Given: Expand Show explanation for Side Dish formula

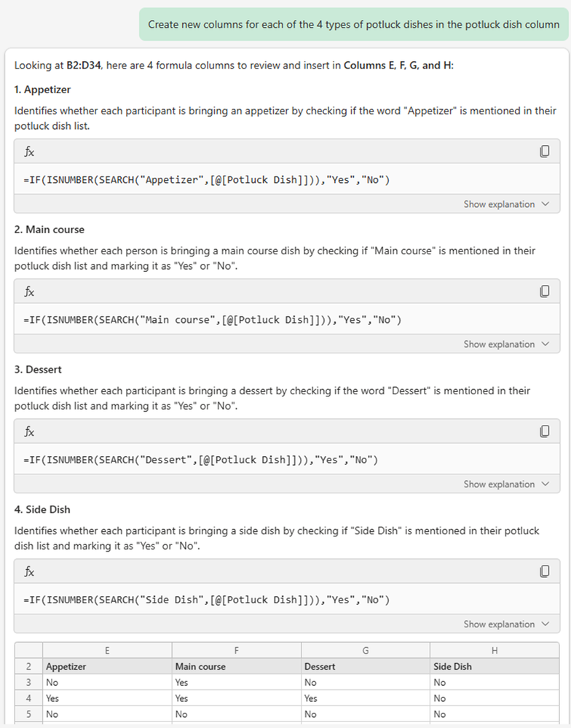Looking at the screenshot, I should tap(506, 624).
